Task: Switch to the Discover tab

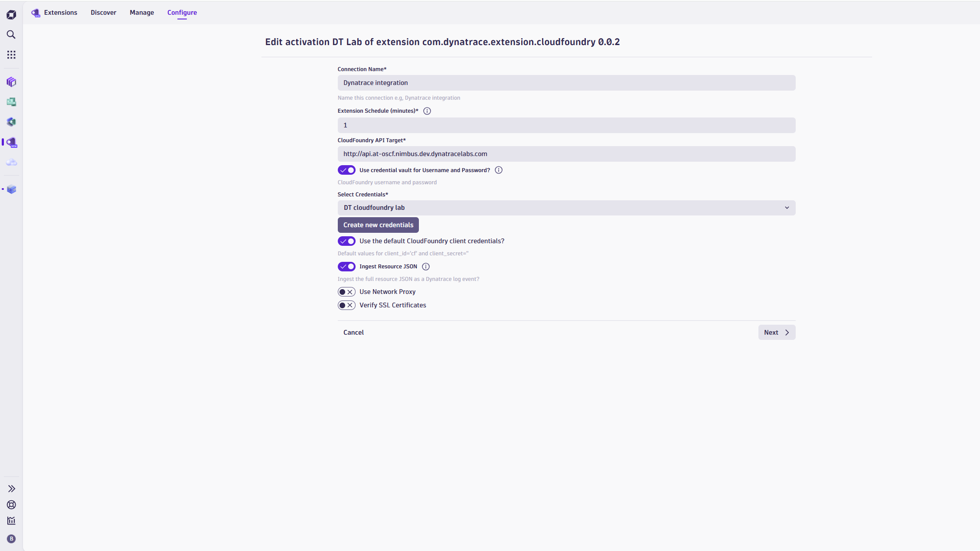Action: (103, 13)
